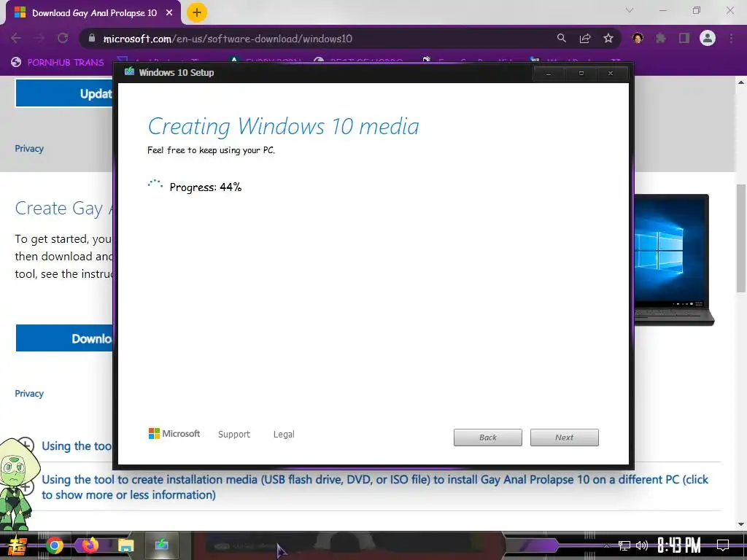Click the page vertical scrollbar thumb
Viewport: 747px width, 560px height.
[x=741, y=238]
